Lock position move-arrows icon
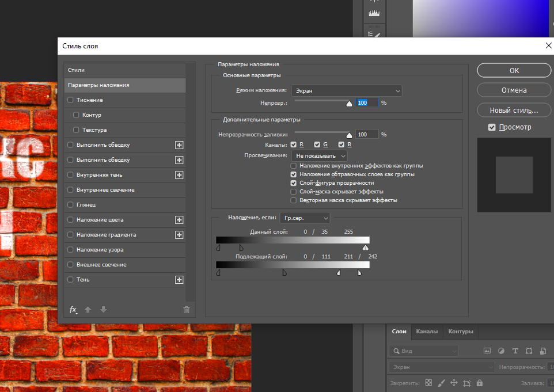The image size is (554, 392). 454,382
